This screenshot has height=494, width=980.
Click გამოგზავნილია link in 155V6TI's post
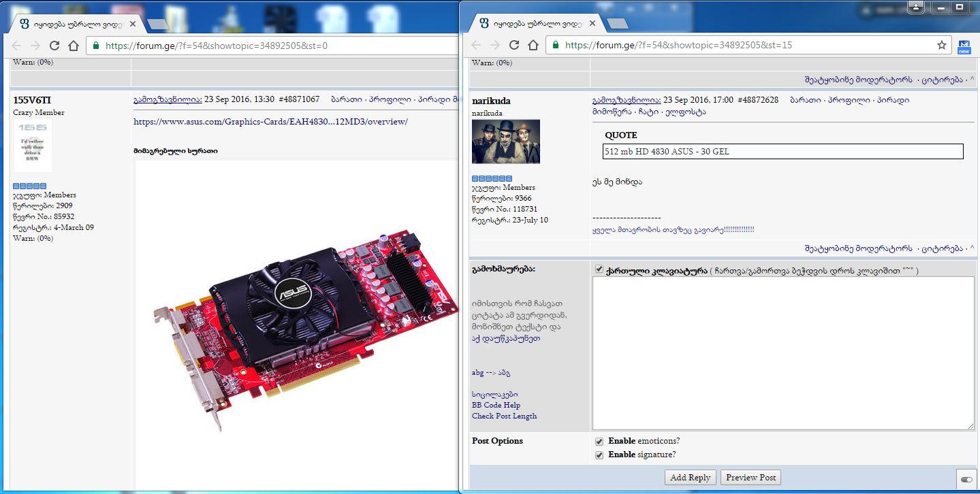click(x=168, y=99)
